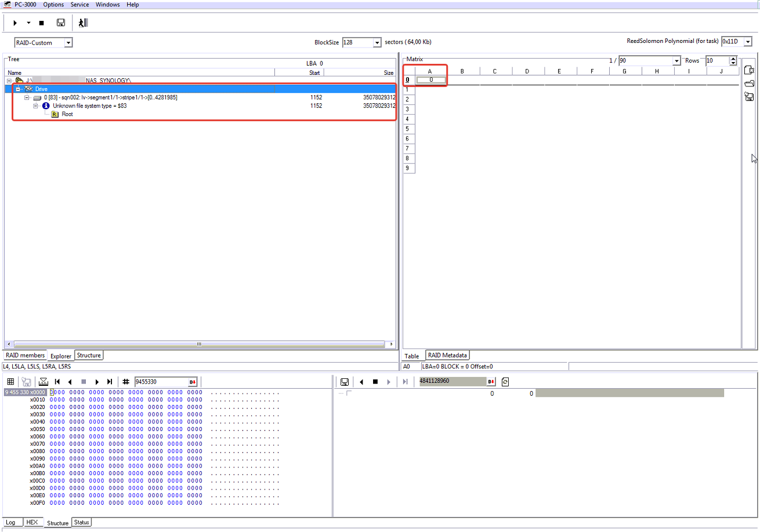Go to previous sector in hex viewer

(x=70, y=382)
